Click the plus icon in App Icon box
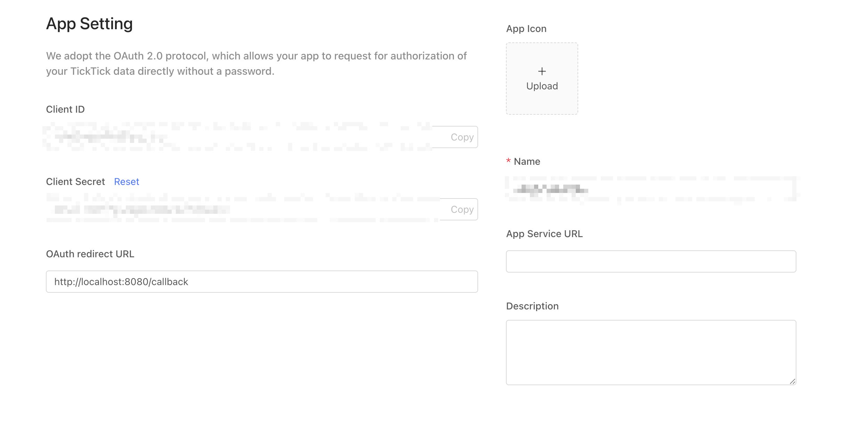The width and height of the screenshot is (868, 445). [x=542, y=71]
